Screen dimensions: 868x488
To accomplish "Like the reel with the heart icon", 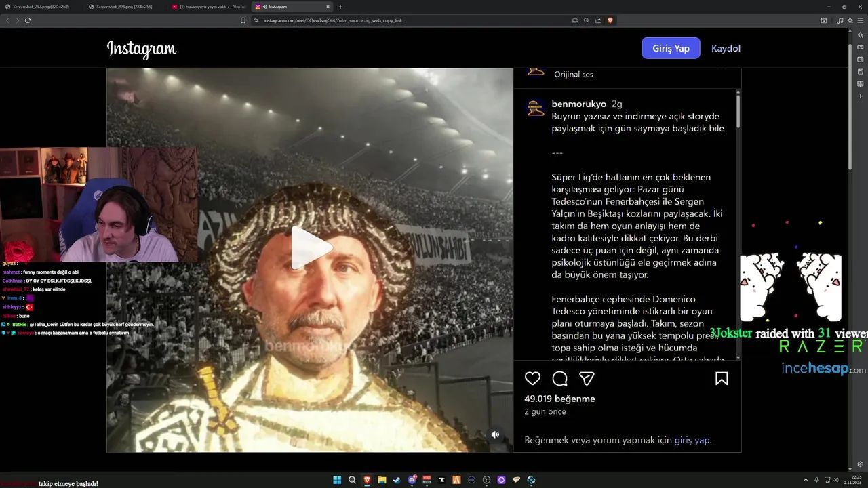I will [x=532, y=378].
